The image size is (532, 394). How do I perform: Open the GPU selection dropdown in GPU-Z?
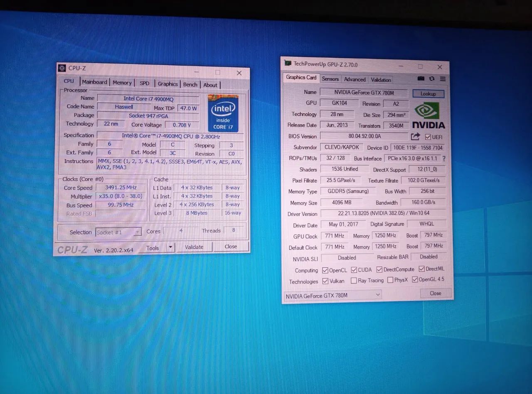point(333,295)
